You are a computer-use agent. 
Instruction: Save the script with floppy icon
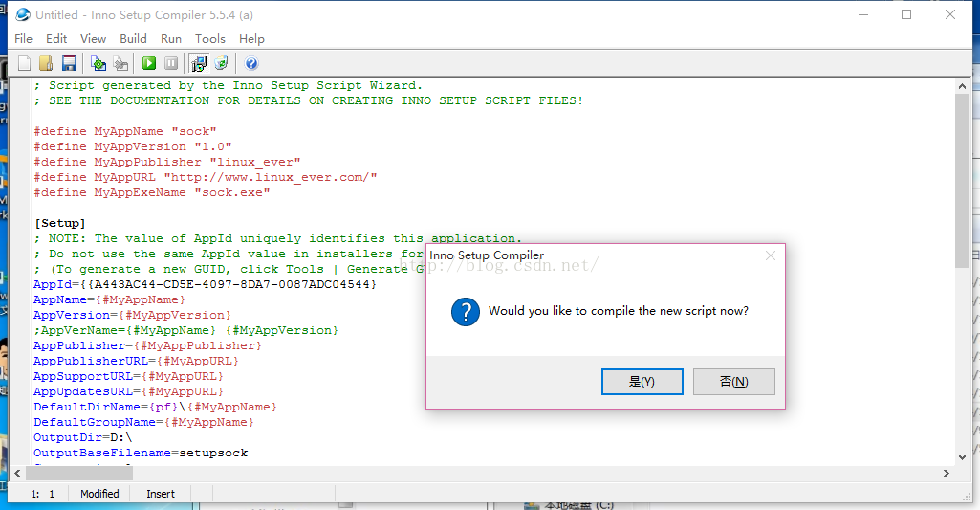coord(69,63)
